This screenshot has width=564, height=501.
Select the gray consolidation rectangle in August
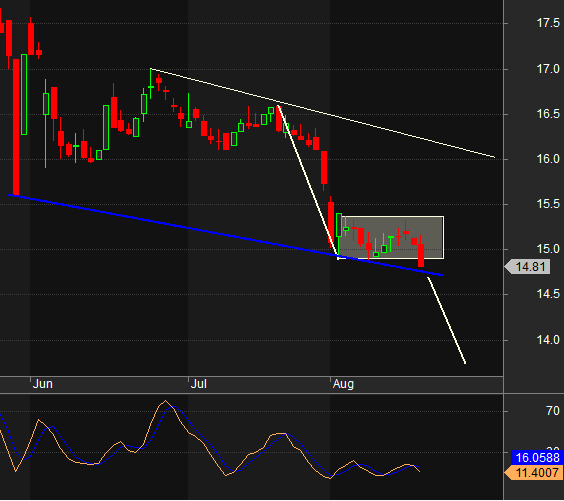coord(392,237)
